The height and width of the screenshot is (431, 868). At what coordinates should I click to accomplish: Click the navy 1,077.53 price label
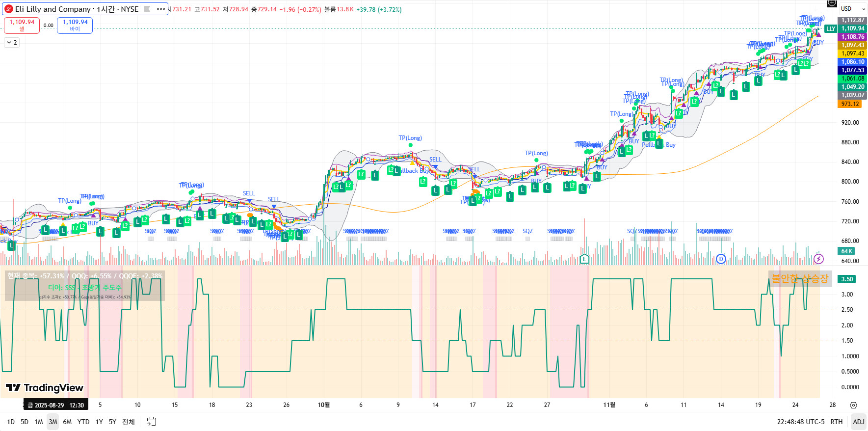tap(853, 70)
